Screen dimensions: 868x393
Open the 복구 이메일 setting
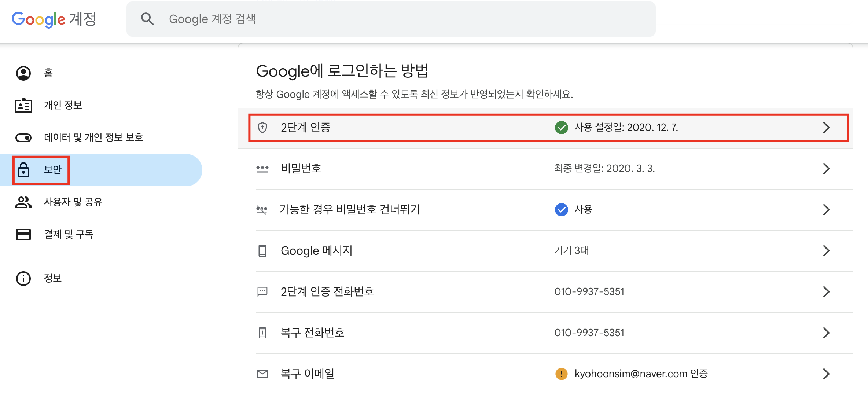click(x=545, y=374)
